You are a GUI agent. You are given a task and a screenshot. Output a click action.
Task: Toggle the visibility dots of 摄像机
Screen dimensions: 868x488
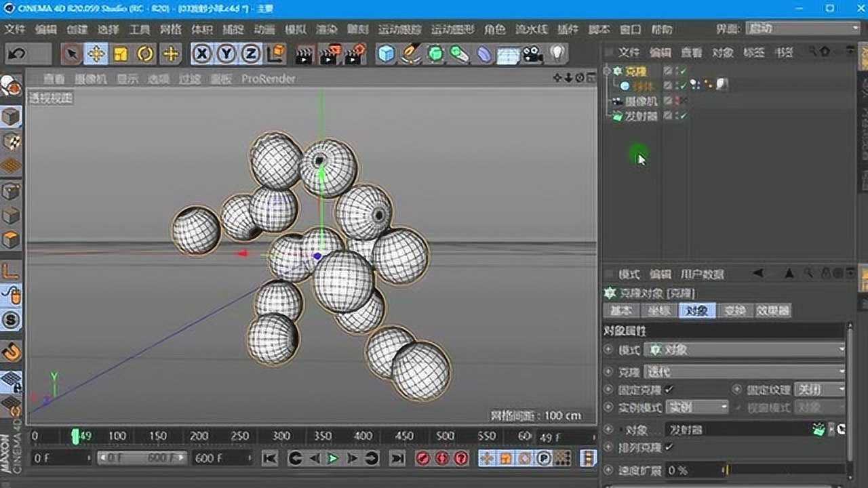click(x=678, y=101)
